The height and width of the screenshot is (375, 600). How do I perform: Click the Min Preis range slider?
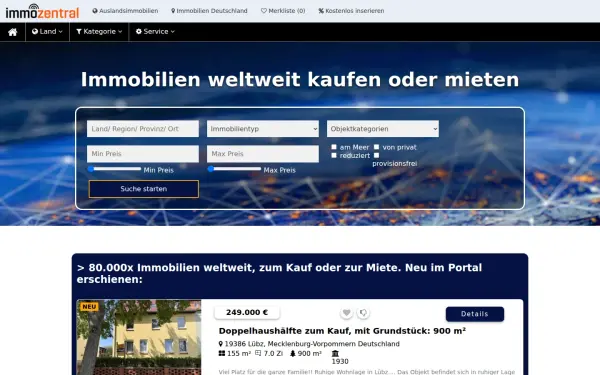point(115,169)
